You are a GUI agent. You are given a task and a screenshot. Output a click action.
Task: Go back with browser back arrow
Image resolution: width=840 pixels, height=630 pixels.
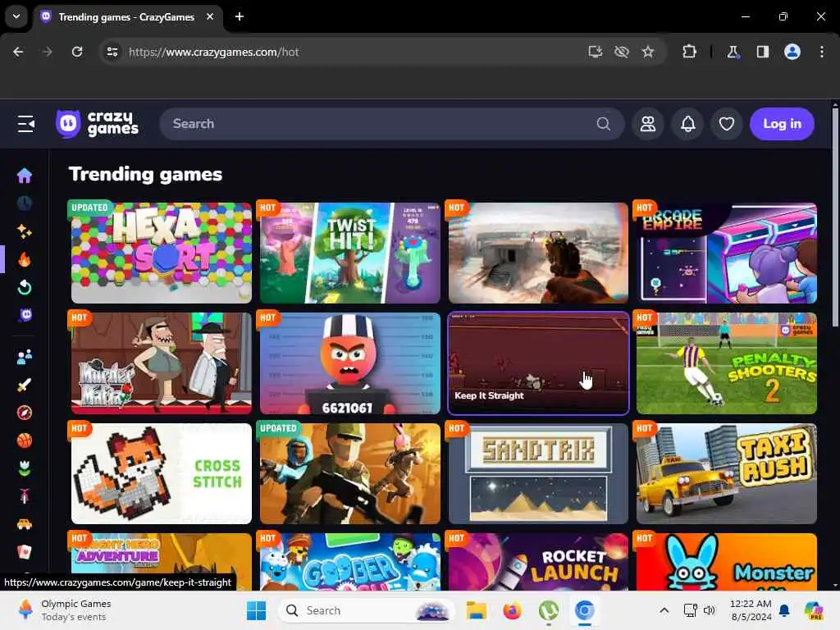(x=18, y=52)
